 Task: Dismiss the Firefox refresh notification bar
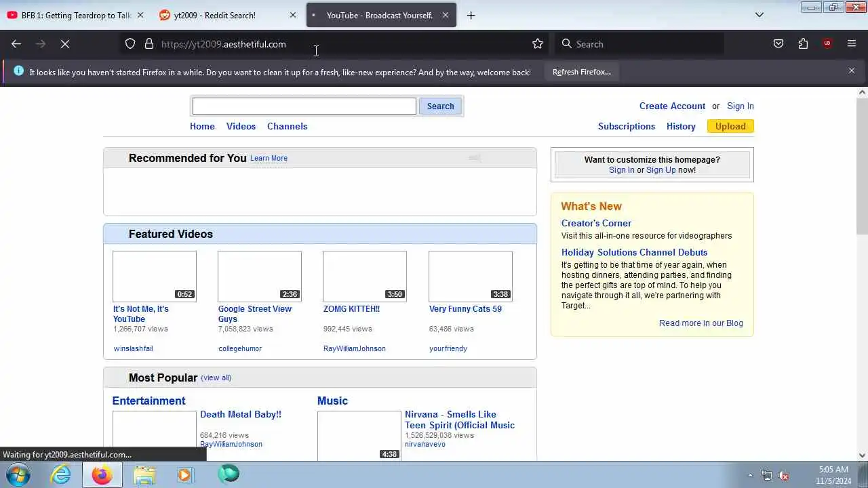point(852,70)
